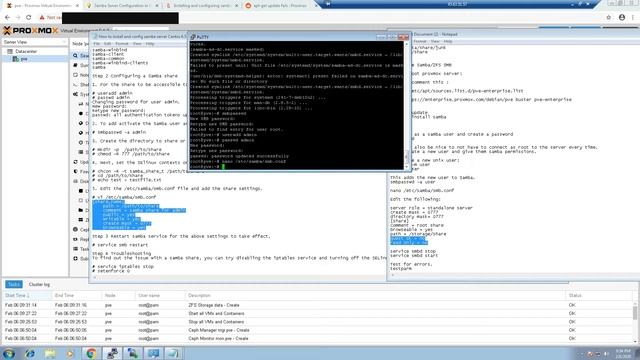Click the Not secure warning icon

(42, 18)
